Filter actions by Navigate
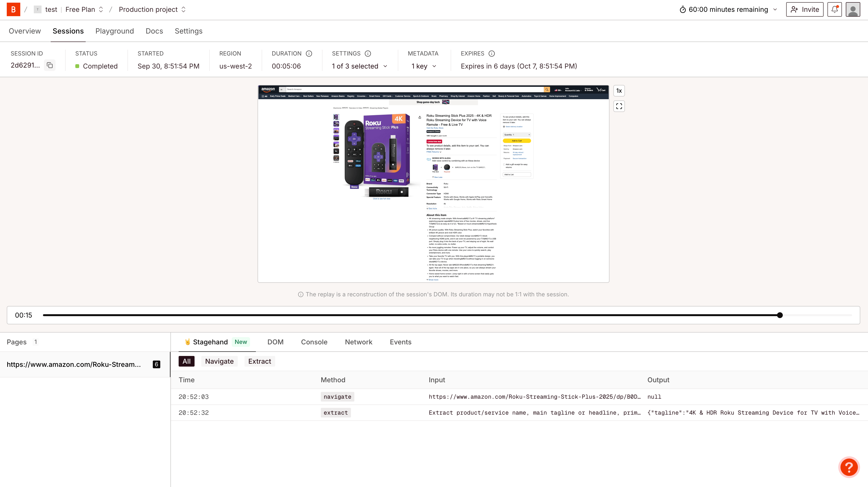Screen dimensions: 868x487 219,361
